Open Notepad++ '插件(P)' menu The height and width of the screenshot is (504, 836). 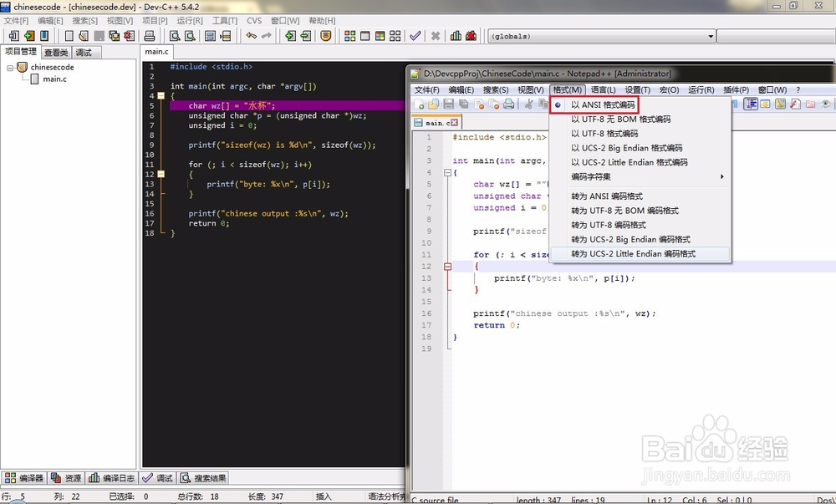pyautogui.click(x=736, y=90)
